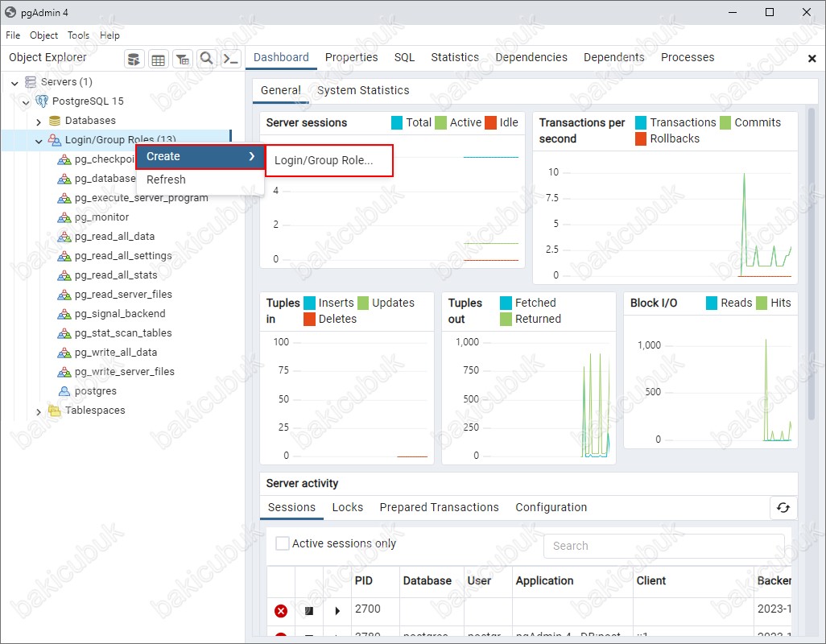Click the pg_write_server_files role icon
Image resolution: width=826 pixels, height=644 pixels.
coord(64,372)
